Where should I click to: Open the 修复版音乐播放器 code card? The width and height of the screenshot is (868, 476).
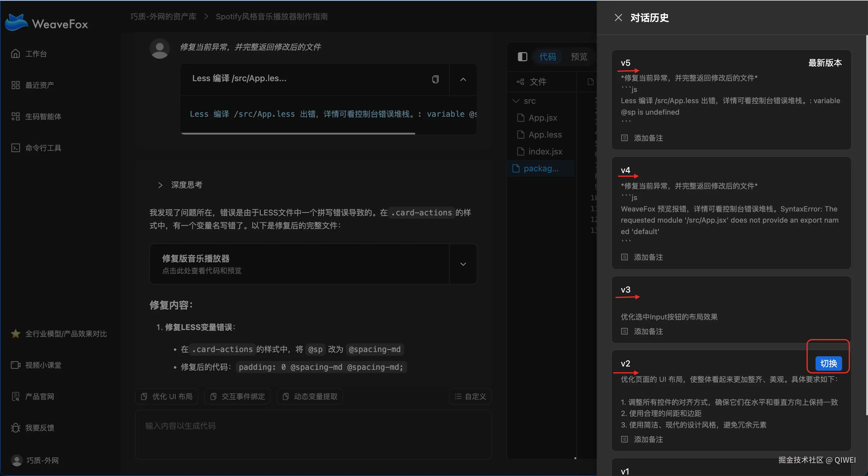coord(300,264)
